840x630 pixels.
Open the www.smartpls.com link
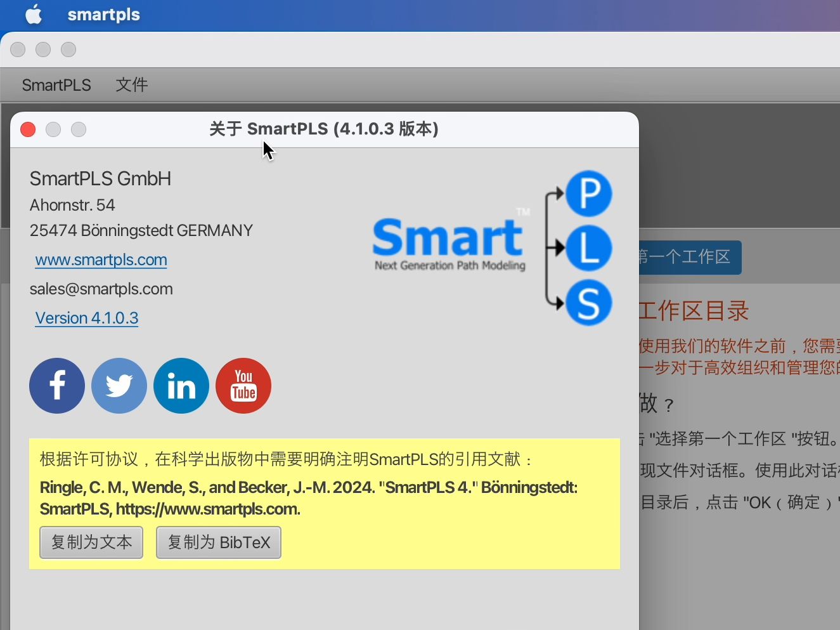(x=101, y=260)
